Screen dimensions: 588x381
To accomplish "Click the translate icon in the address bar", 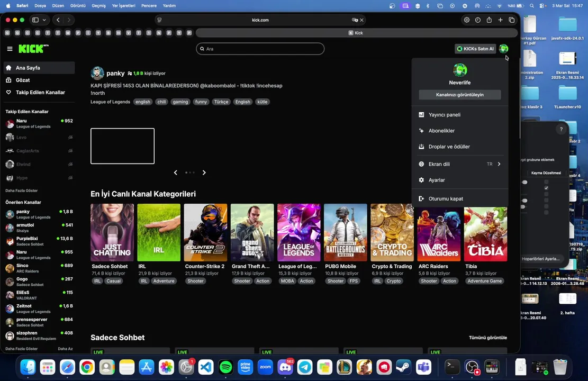I will (355, 20).
